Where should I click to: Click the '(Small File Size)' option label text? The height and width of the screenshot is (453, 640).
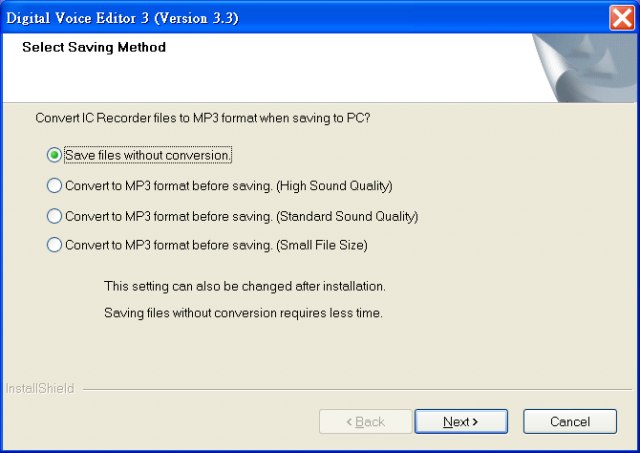point(322,245)
